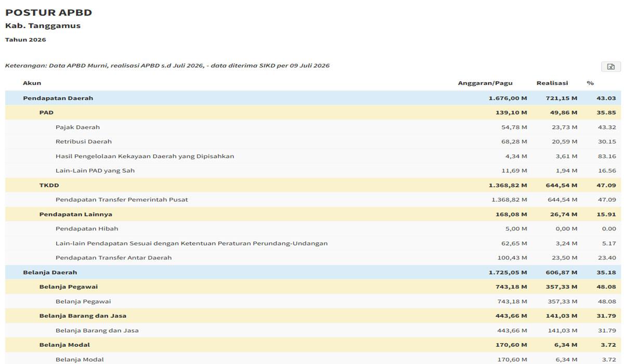Click Pendapatan Lainnya budget 168,08 M
624x364 pixels.
pos(511,215)
